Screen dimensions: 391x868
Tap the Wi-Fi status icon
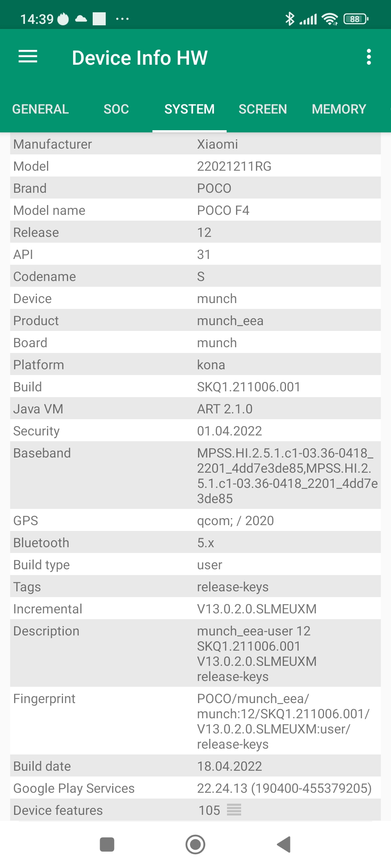329,19
